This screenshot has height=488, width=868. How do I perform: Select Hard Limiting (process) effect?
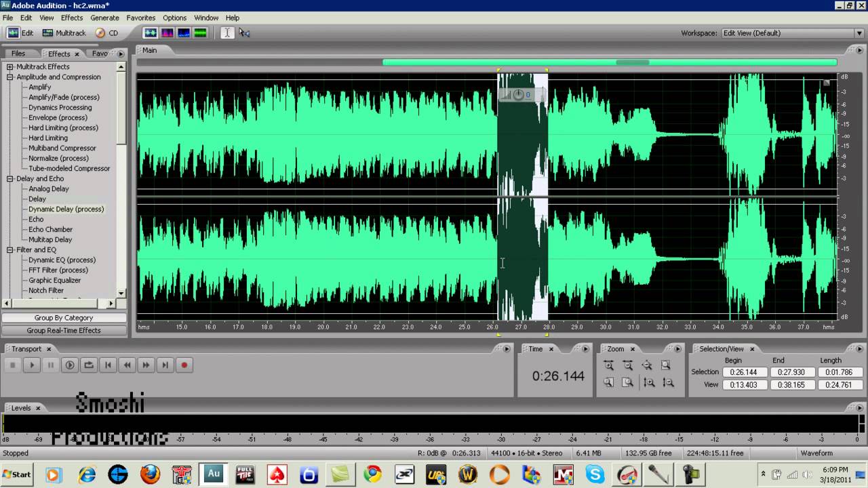pos(63,127)
